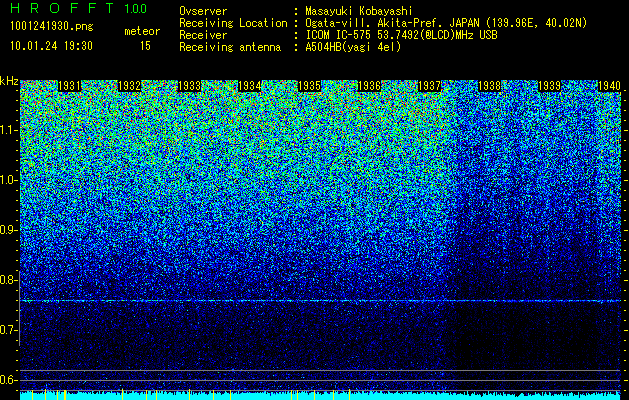
Task: Click the 1934 time marker label
Action: (250, 86)
